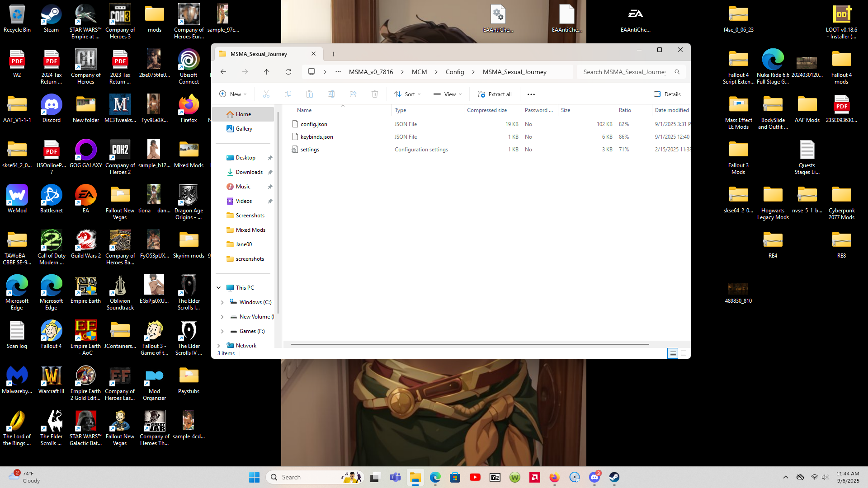This screenshot has height=488, width=868.
Task: Click the horizontal scrollbar in file list
Action: (470, 344)
